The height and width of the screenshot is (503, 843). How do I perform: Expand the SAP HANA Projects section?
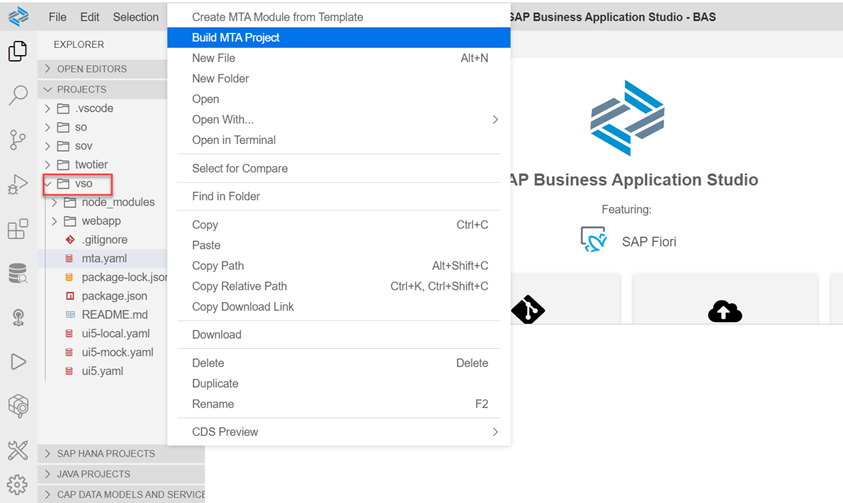tap(121, 454)
